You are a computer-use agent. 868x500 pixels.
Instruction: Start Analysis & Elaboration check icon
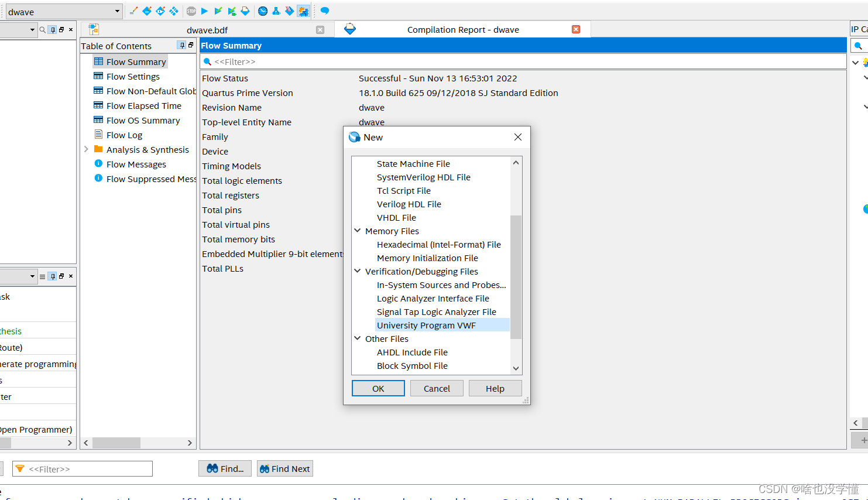[218, 11]
